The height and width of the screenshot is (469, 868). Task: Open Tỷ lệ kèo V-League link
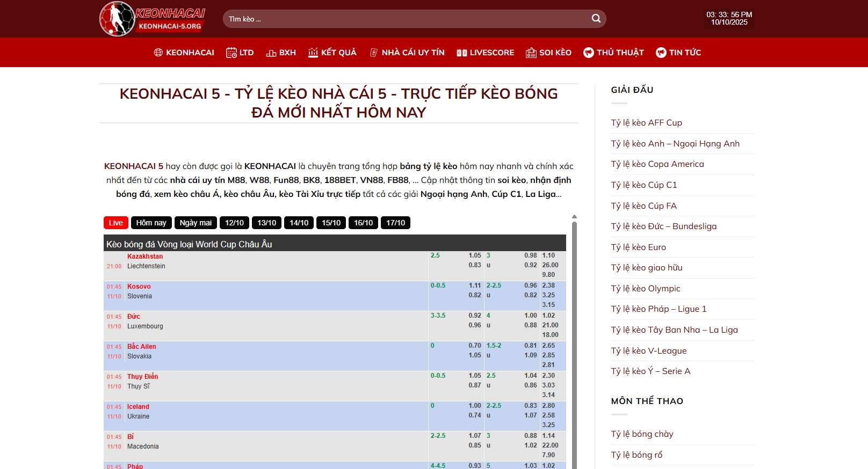click(x=648, y=351)
